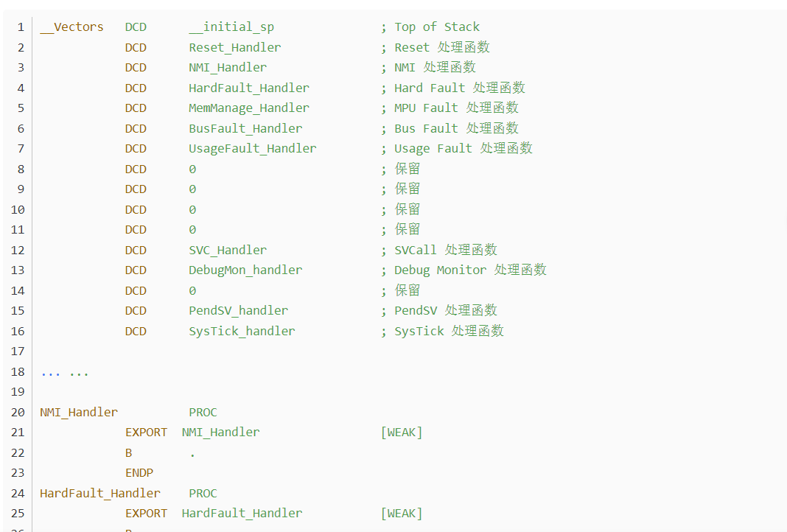Click the __Vectors label on line 1
Viewport: 787px width, 532px height.
point(71,27)
